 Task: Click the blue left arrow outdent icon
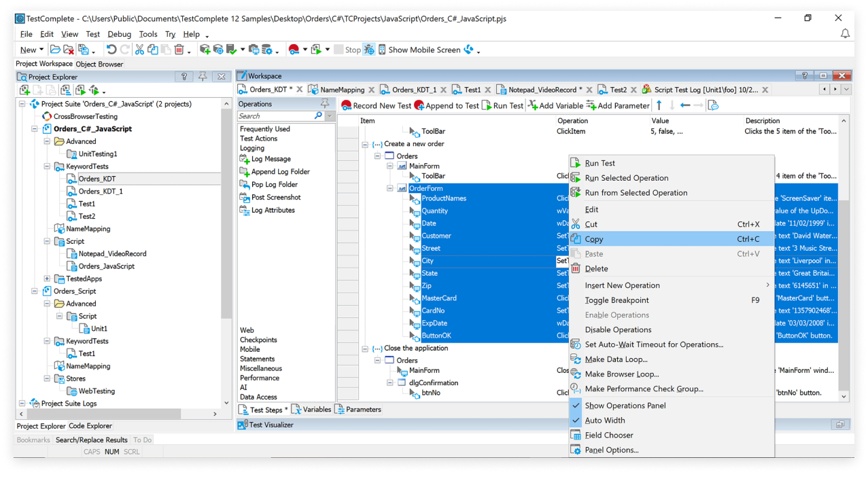[x=685, y=105]
